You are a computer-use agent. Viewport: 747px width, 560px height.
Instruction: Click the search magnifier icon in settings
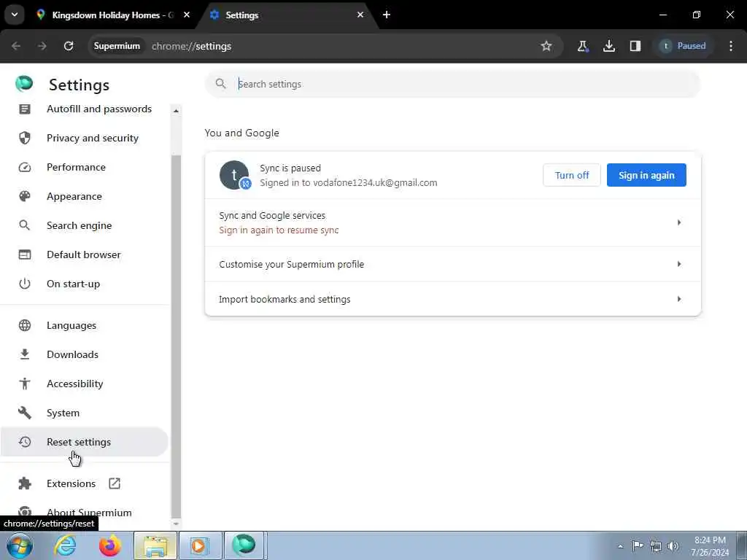coord(220,84)
